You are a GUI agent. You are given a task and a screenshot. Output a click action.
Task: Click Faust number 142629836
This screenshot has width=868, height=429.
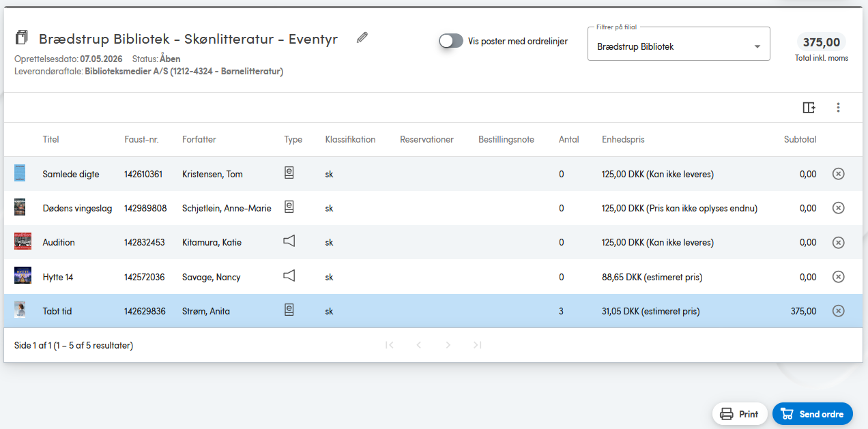[145, 311]
